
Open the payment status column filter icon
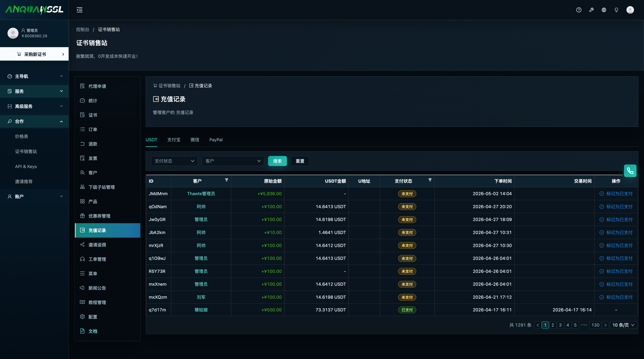(430, 180)
